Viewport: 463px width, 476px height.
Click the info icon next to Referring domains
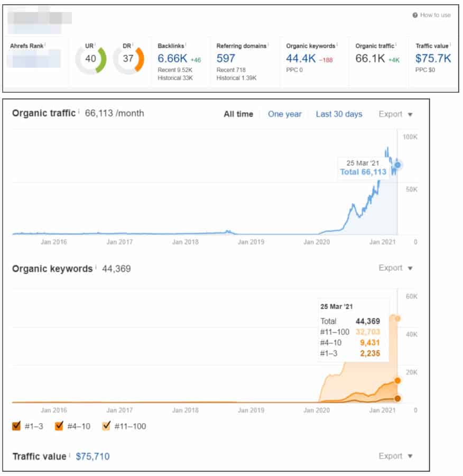(268, 45)
